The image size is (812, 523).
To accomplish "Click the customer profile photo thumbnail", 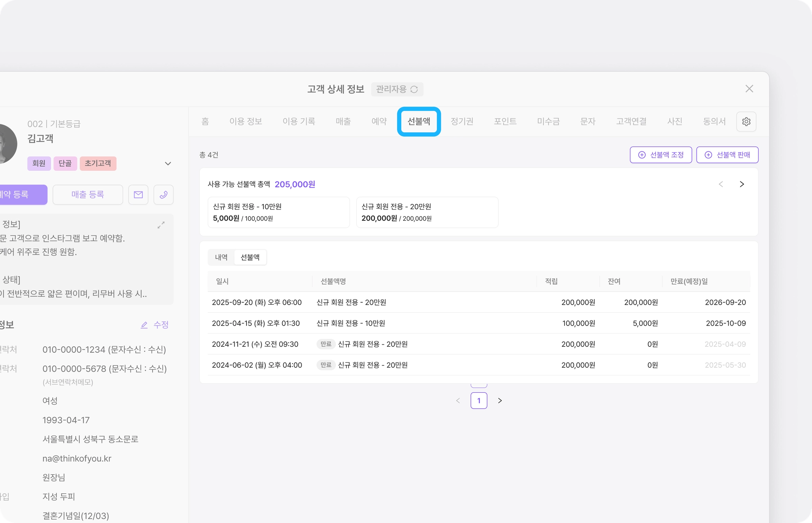I will pyautogui.click(x=6, y=143).
